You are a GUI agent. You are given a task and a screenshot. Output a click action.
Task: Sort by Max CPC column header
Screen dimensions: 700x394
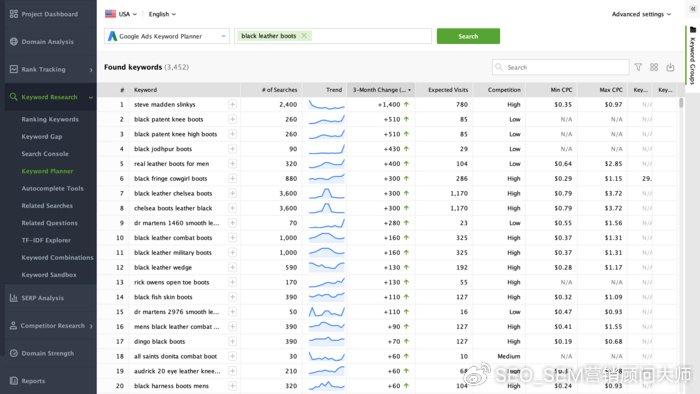[x=602, y=90]
